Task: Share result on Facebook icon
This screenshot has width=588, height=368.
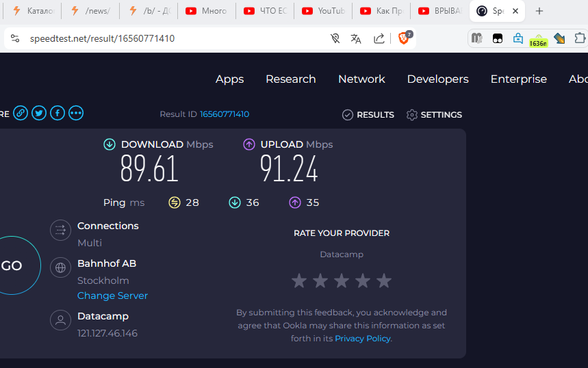Action: pos(57,113)
